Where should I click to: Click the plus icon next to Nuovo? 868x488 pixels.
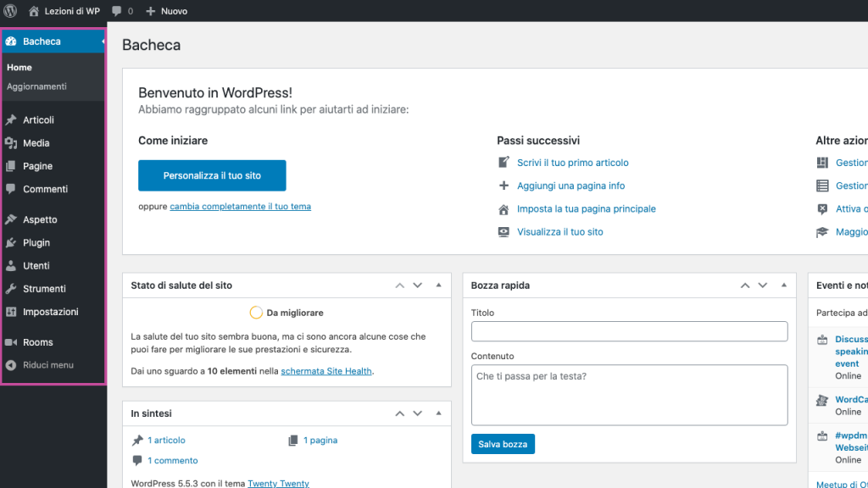[151, 11]
